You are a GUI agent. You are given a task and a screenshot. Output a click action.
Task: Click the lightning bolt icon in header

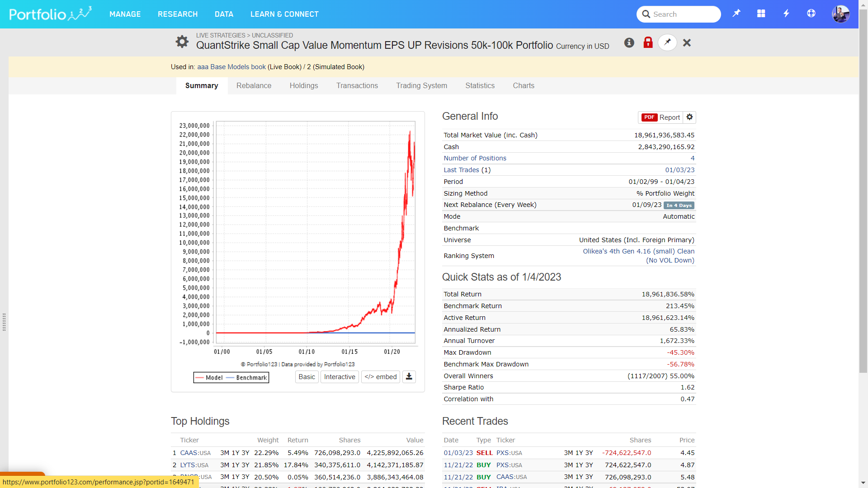tap(786, 14)
